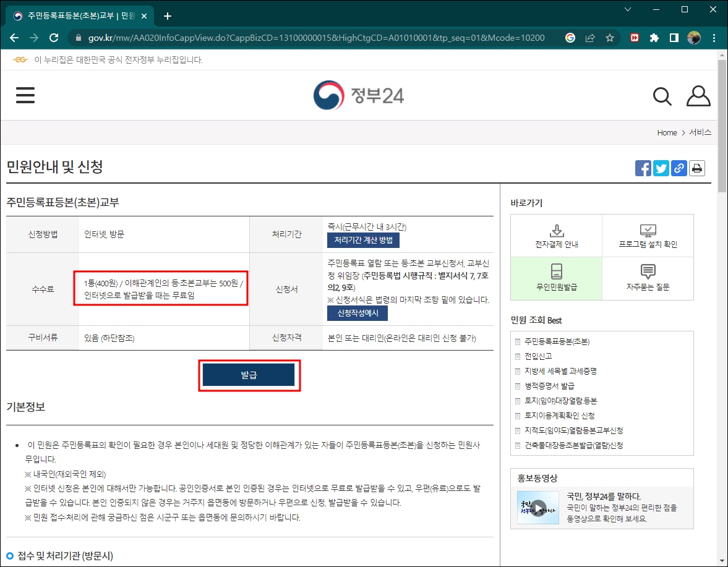Expand the hamburger navigation menu
This screenshot has height=567, width=728.
click(x=25, y=95)
